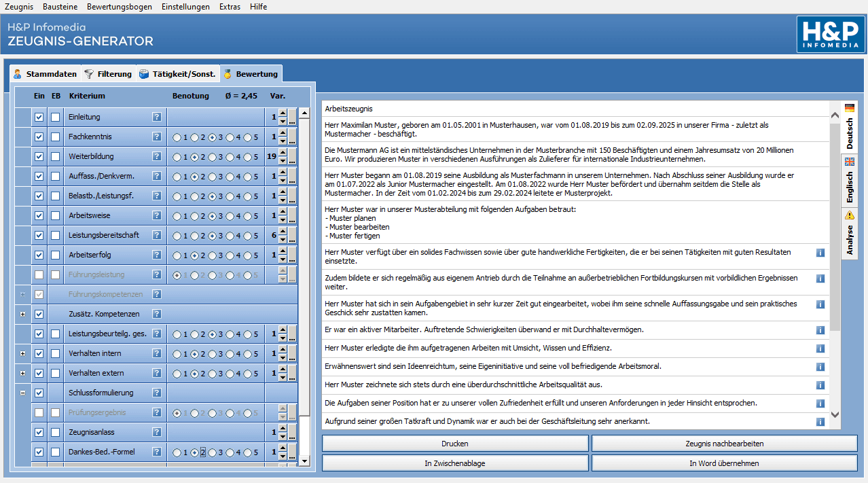The image size is (868, 483).
Task: Switch to the Stammdaten tab
Action: [46, 73]
